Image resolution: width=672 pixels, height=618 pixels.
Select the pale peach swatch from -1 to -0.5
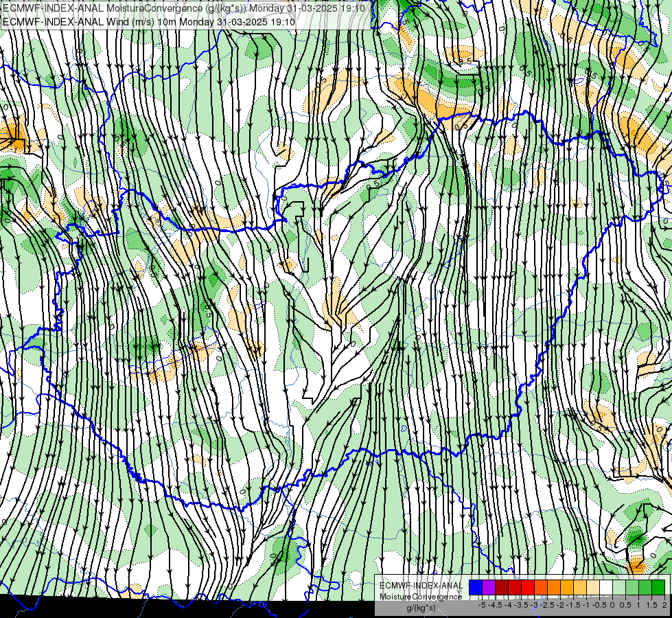click(593, 588)
